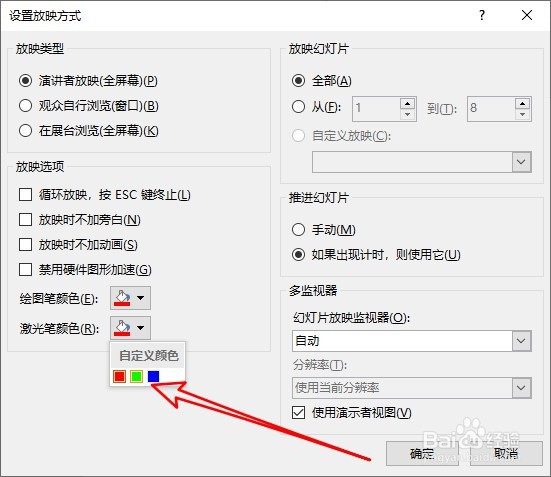Decrease the 从 start slide number
Viewport: 551px width, 477px height.
coord(408,115)
